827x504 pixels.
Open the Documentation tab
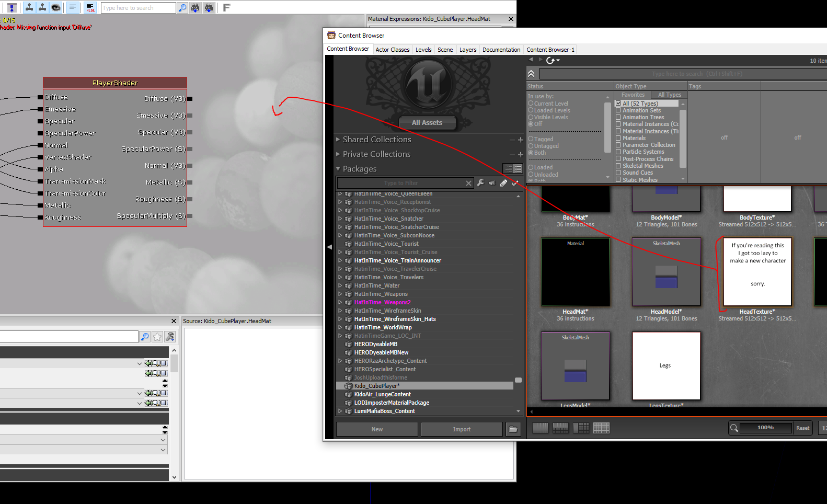click(501, 50)
